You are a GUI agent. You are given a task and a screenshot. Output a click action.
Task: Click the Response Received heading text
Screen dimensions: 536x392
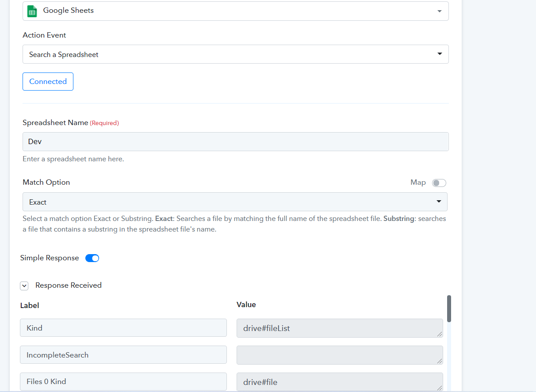click(x=69, y=285)
